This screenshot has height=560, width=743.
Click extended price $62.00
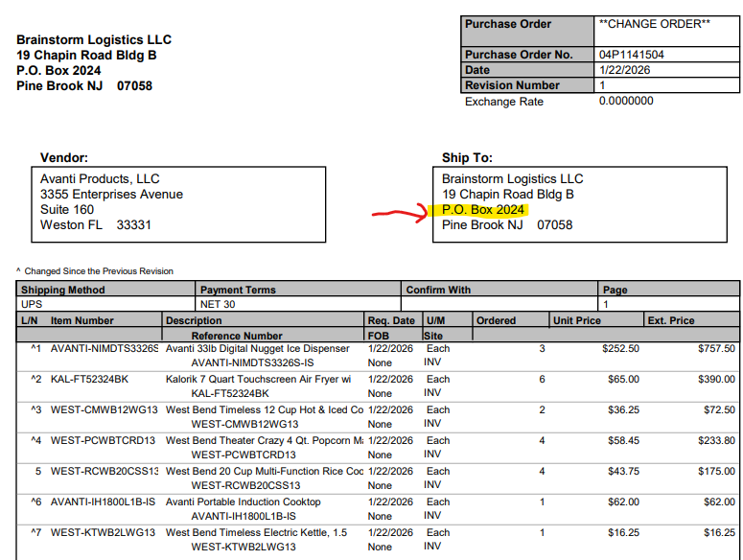coord(719,502)
